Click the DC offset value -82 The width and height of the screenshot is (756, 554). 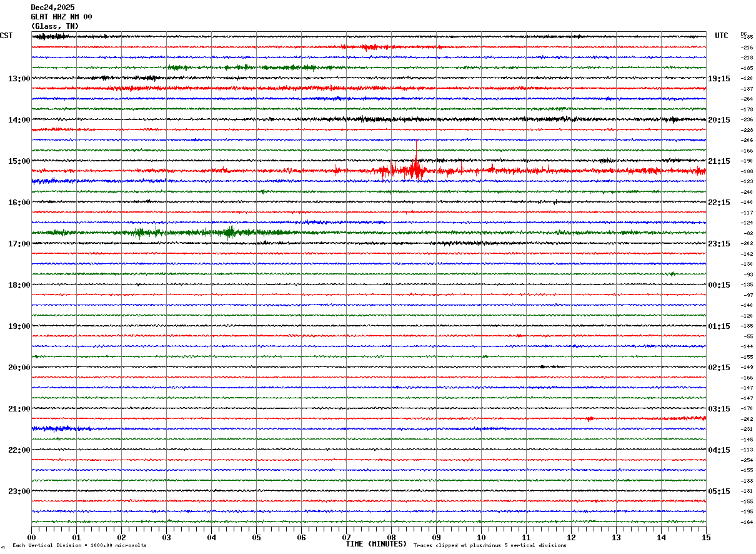coord(749,233)
